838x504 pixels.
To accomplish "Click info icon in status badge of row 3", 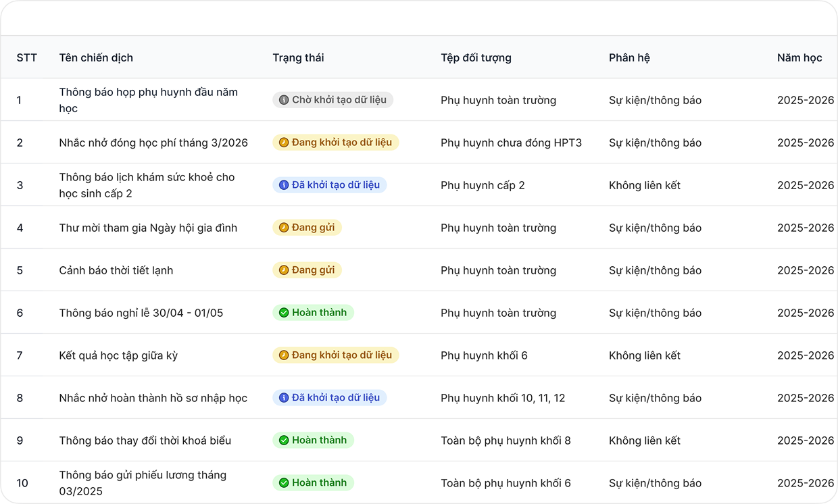I will pos(284,185).
